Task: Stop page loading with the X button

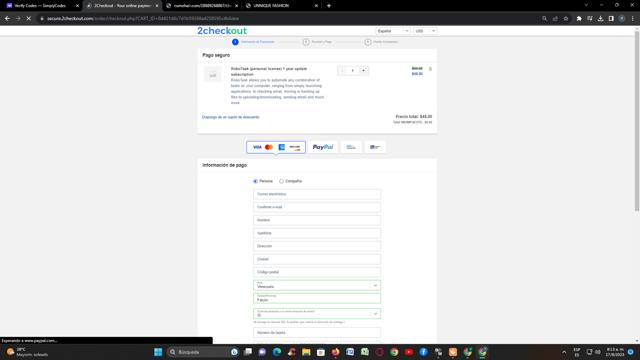Action: (x=29, y=18)
